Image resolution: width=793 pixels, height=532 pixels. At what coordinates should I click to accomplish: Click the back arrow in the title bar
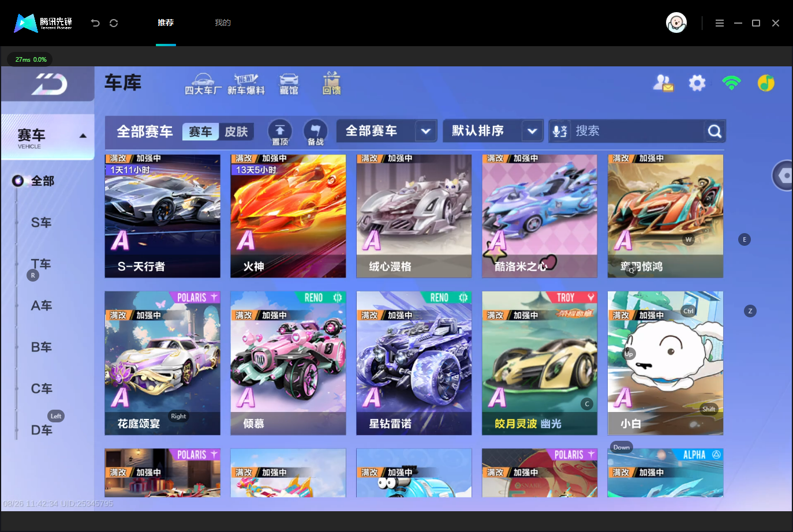[x=95, y=23]
